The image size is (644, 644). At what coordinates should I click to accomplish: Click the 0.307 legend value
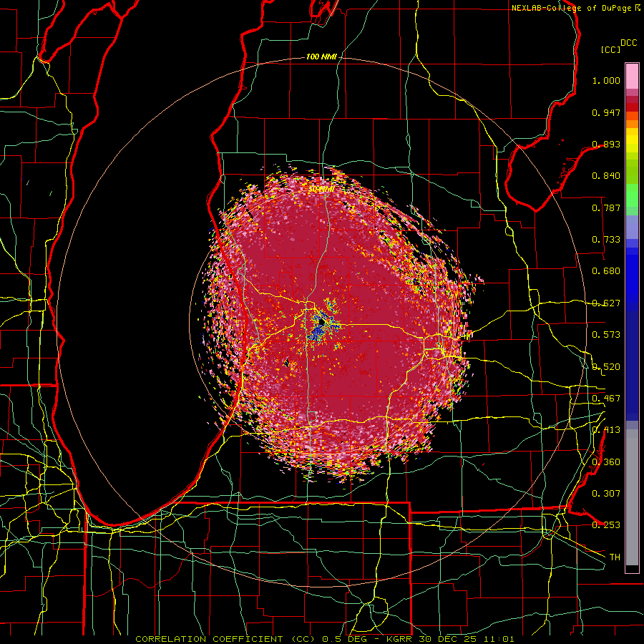tap(606, 494)
